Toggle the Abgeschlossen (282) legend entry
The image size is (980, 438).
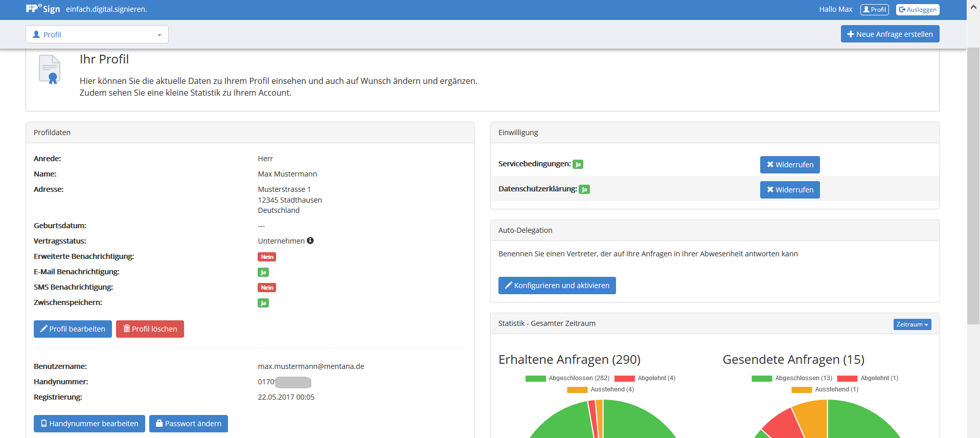point(567,378)
